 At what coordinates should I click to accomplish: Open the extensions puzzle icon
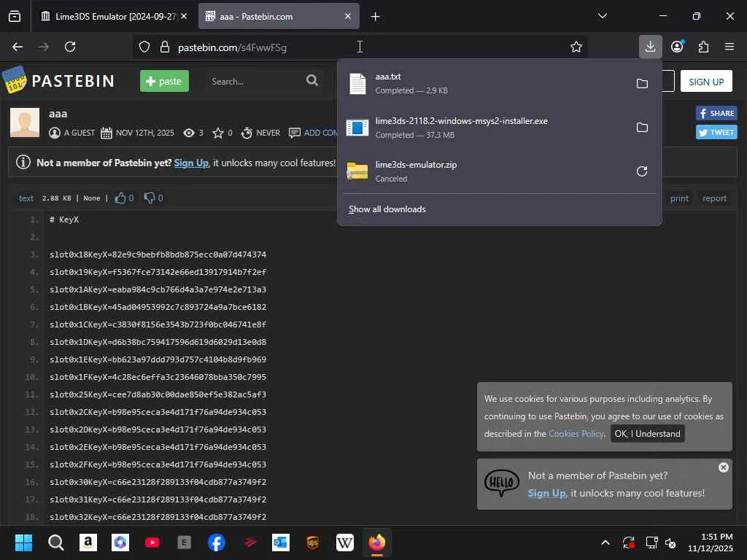[703, 47]
